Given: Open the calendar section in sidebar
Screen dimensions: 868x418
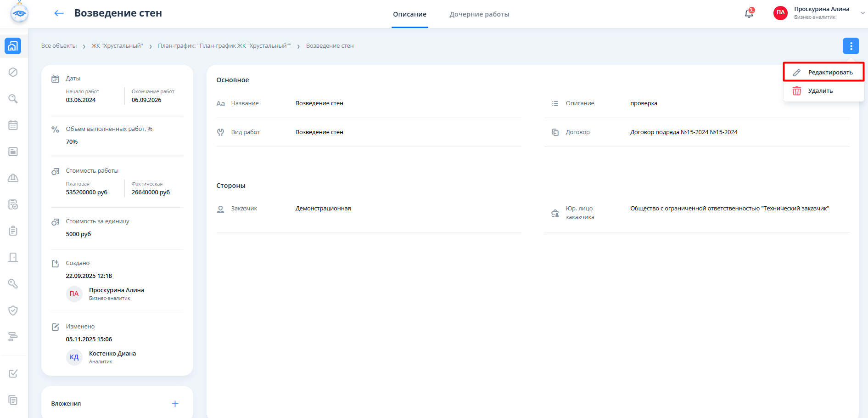Looking at the screenshot, I should click(13, 125).
